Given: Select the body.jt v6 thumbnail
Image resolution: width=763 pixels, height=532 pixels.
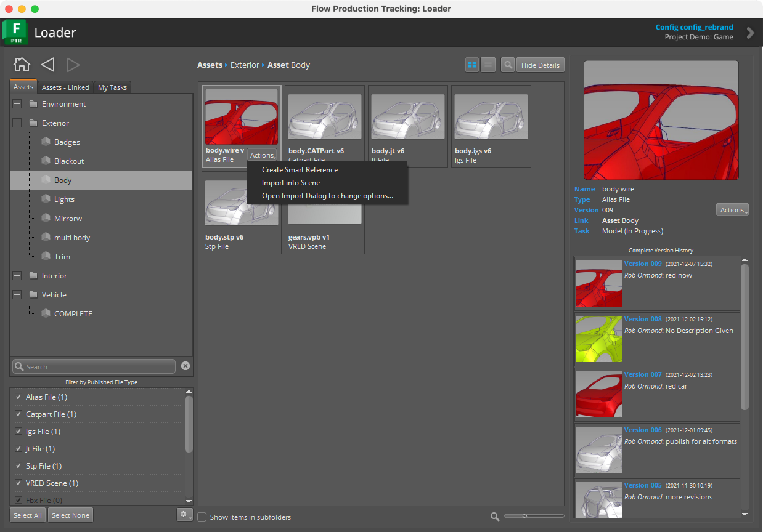Looking at the screenshot, I should click(408, 126).
